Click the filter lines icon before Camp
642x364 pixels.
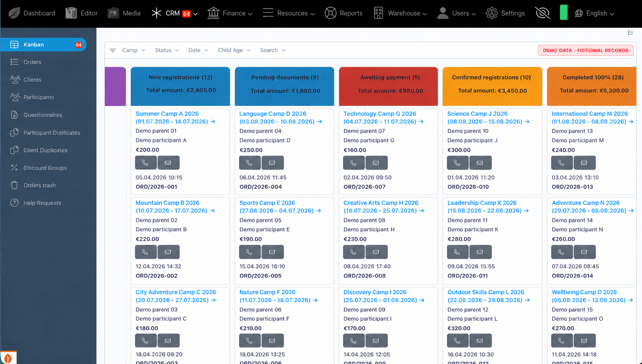point(113,51)
